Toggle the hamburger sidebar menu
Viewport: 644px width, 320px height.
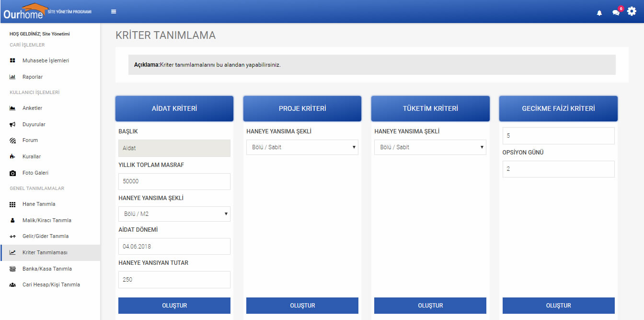point(114,12)
